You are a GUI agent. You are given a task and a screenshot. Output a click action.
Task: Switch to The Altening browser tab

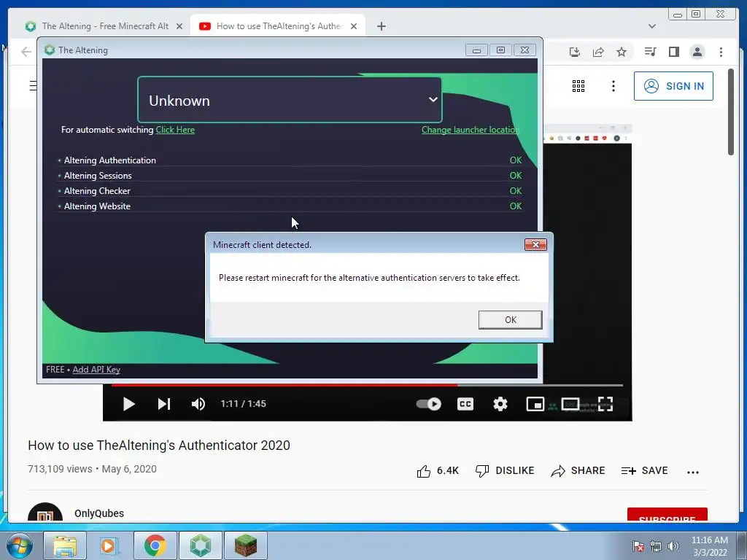pos(104,26)
